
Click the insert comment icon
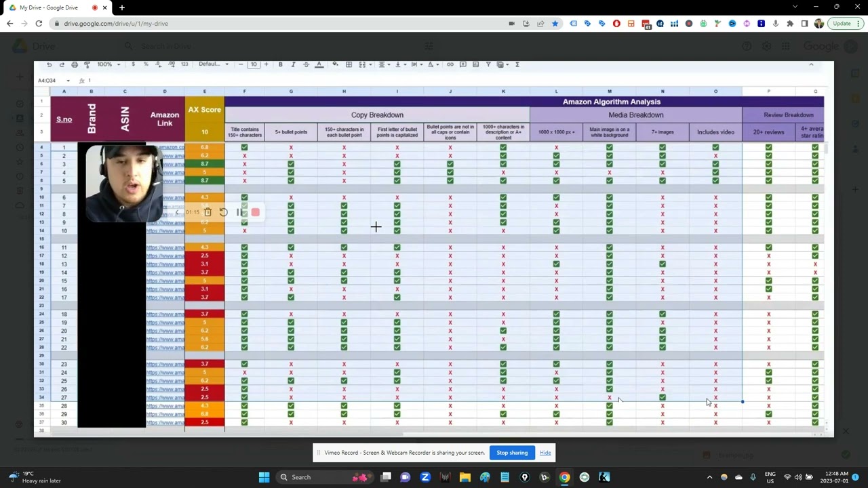pyautogui.click(x=462, y=64)
